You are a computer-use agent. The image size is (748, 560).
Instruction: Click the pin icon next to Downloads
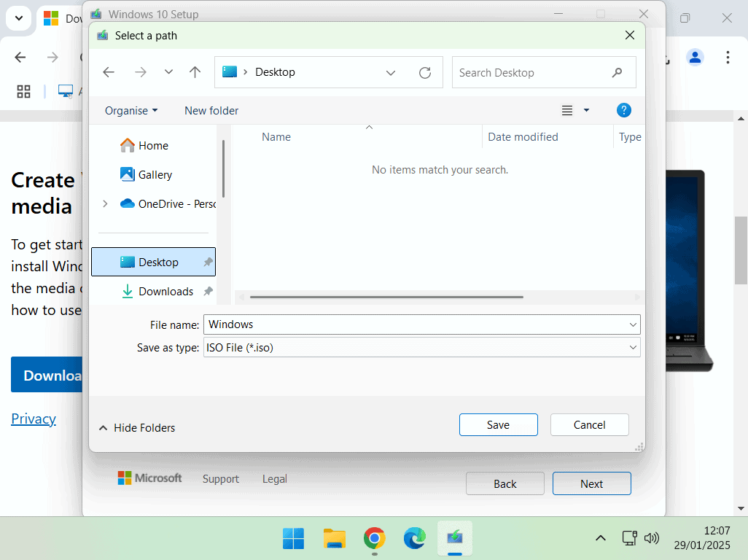pos(208,291)
